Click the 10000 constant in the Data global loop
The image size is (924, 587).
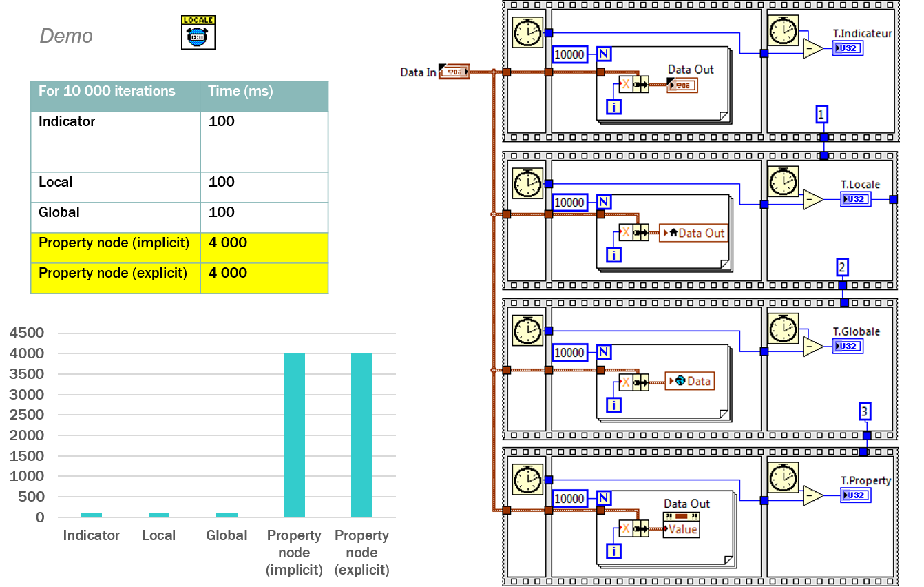570,352
